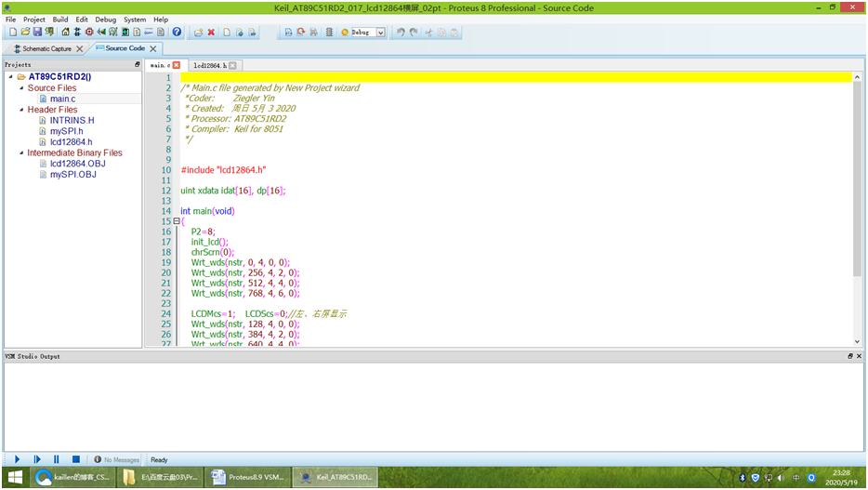Collapse the Header Files folder
The width and height of the screenshot is (868, 490).
[x=21, y=110]
